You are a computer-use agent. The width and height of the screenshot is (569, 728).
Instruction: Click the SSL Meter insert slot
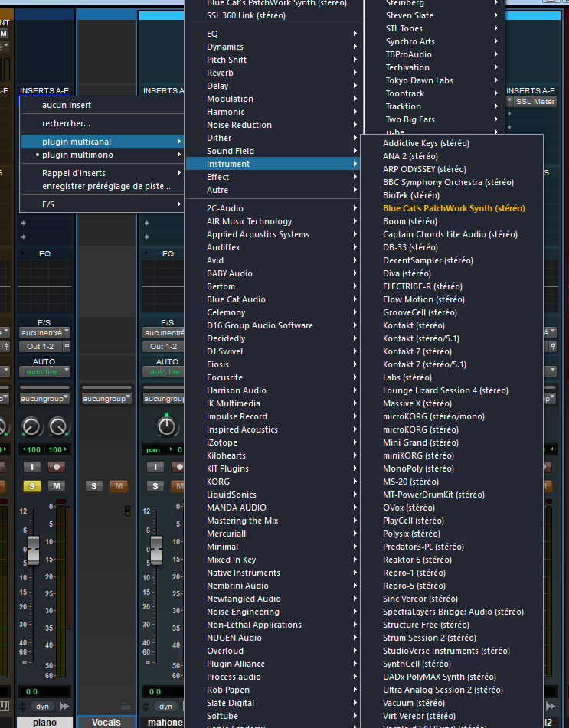[535, 101]
